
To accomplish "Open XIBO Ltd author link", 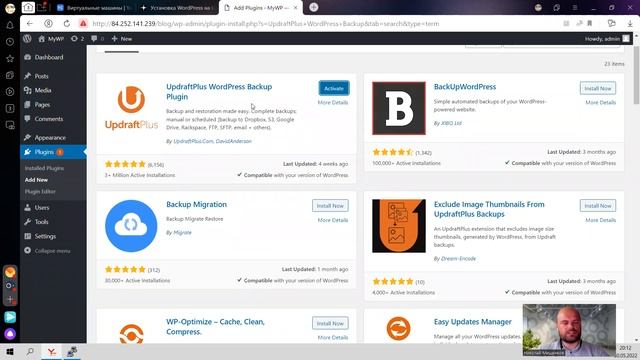I will [451, 123].
